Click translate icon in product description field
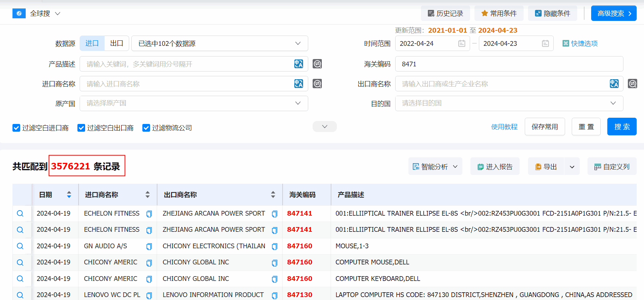 298,64
